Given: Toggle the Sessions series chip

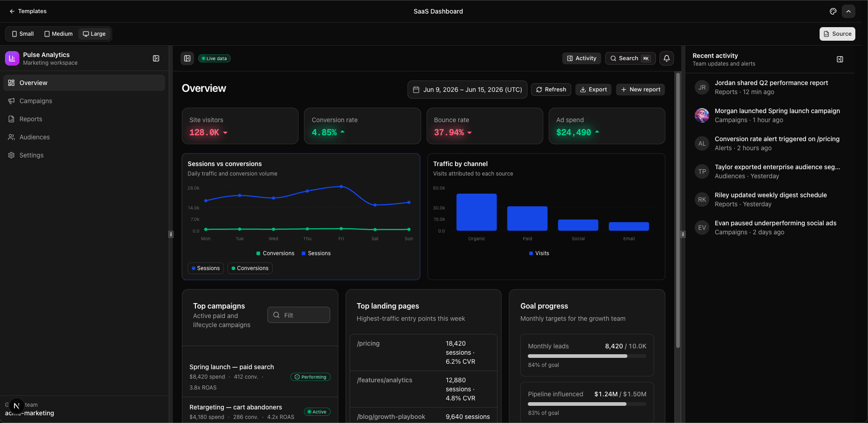Looking at the screenshot, I should (206, 268).
